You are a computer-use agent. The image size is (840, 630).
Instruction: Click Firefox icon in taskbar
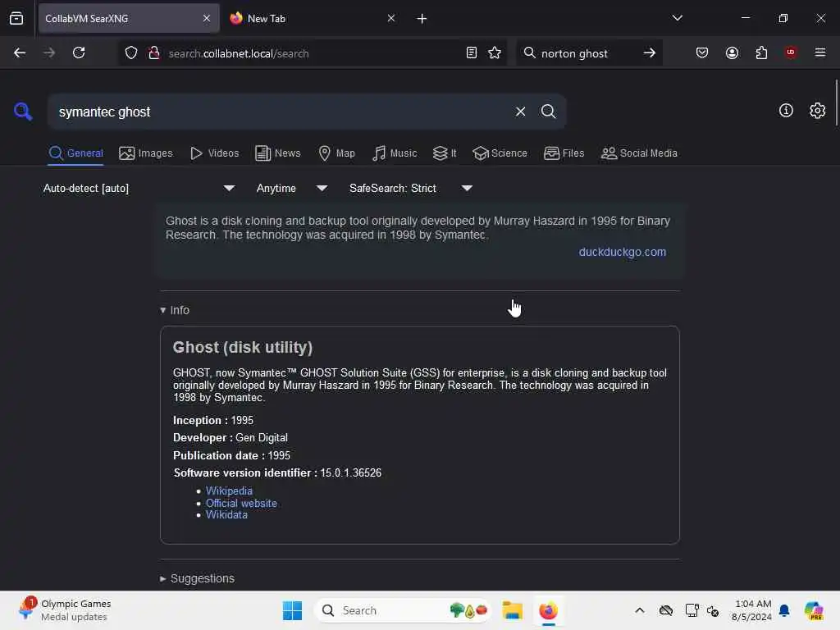548,610
